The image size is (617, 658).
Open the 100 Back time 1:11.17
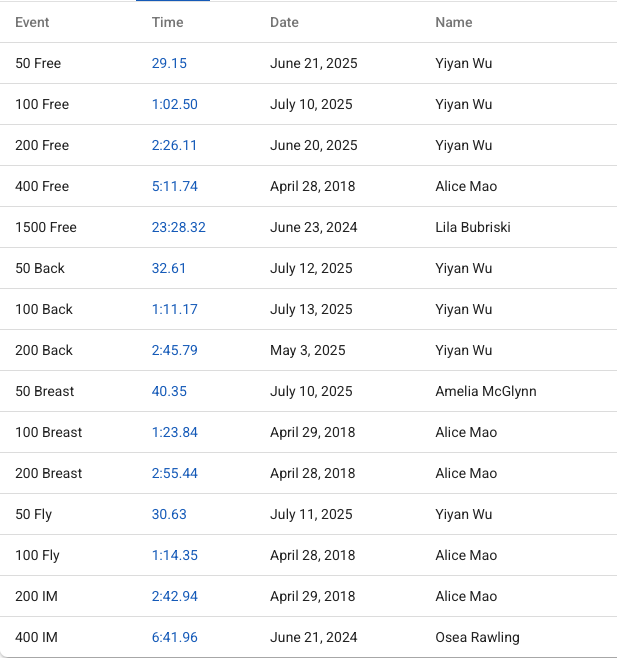pyautogui.click(x=174, y=309)
